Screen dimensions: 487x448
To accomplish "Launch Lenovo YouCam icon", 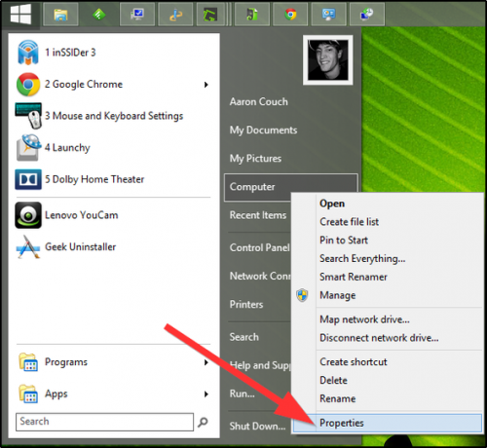I will pos(28,215).
